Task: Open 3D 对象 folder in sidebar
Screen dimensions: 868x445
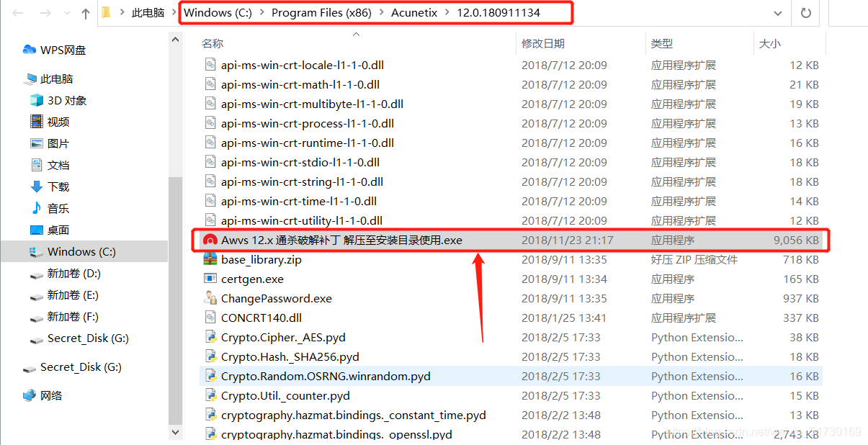Action: pyautogui.click(x=67, y=100)
